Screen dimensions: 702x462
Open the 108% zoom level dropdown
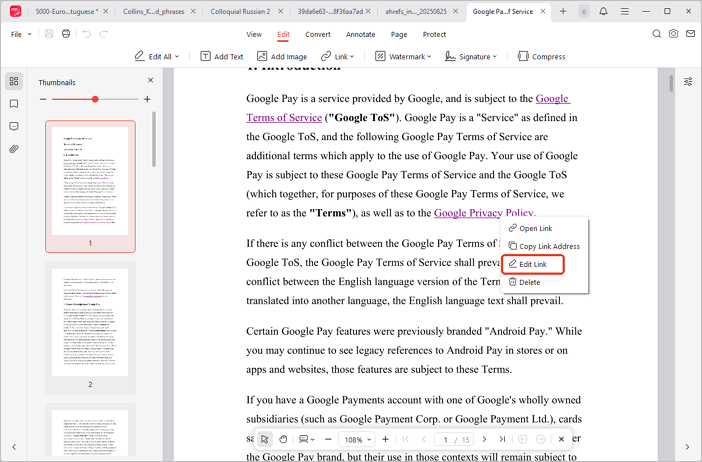(x=357, y=439)
